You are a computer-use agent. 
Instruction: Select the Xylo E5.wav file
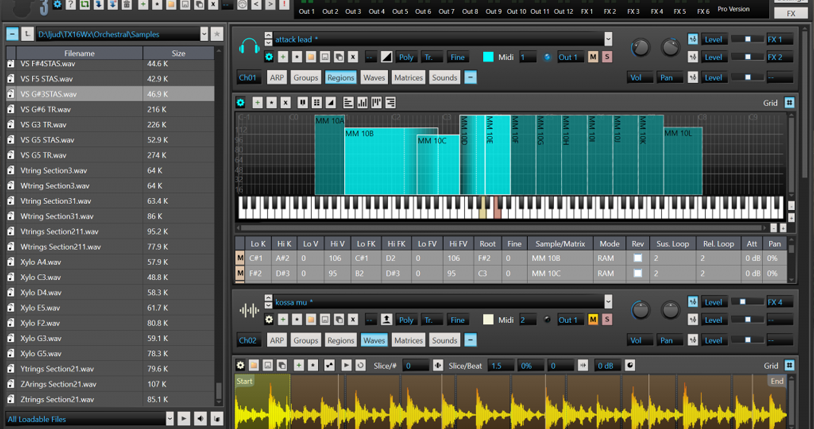click(41, 308)
